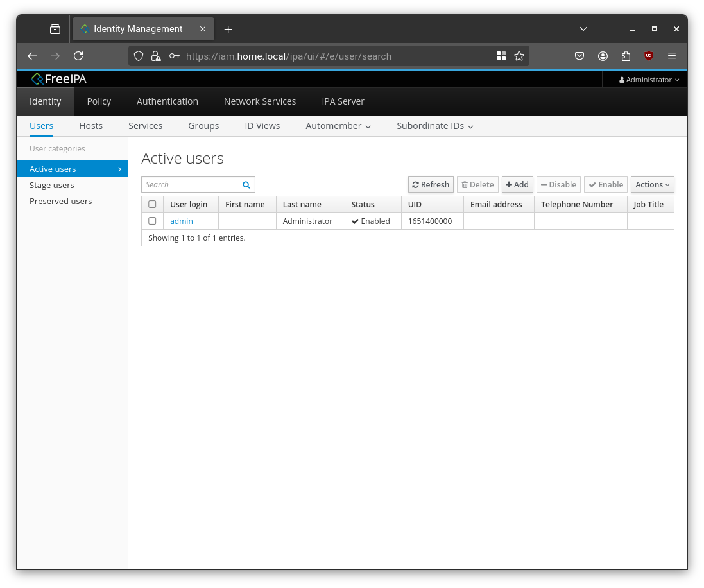Go to the Groups sub-tab

(203, 126)
